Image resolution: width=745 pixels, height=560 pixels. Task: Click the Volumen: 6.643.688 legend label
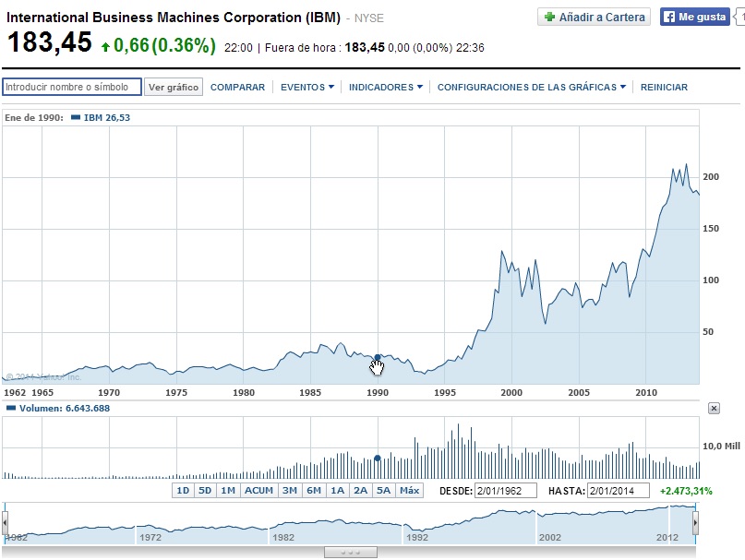tap(65, 408)
